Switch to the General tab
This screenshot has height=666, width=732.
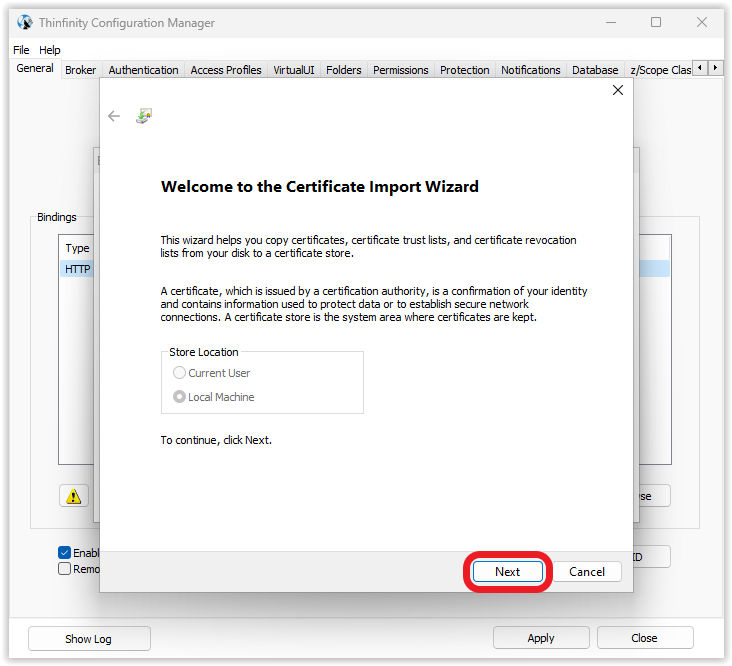[35, 68]
